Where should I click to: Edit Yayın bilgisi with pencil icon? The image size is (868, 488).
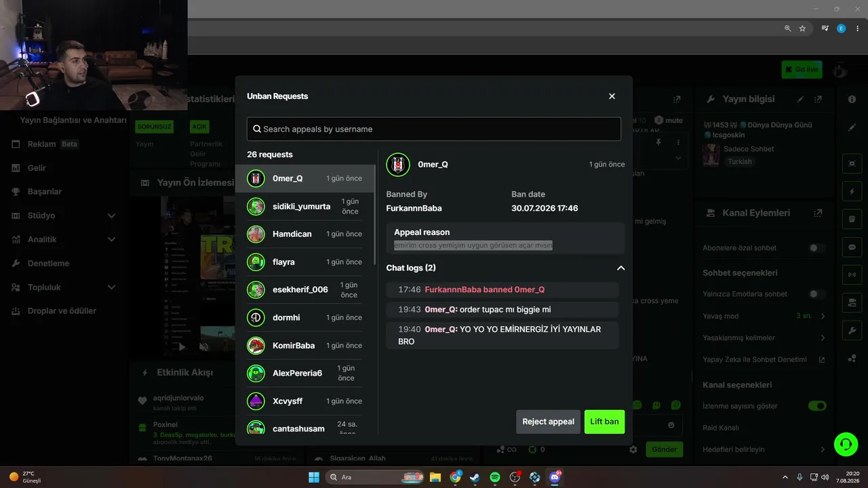click(801, 99)
